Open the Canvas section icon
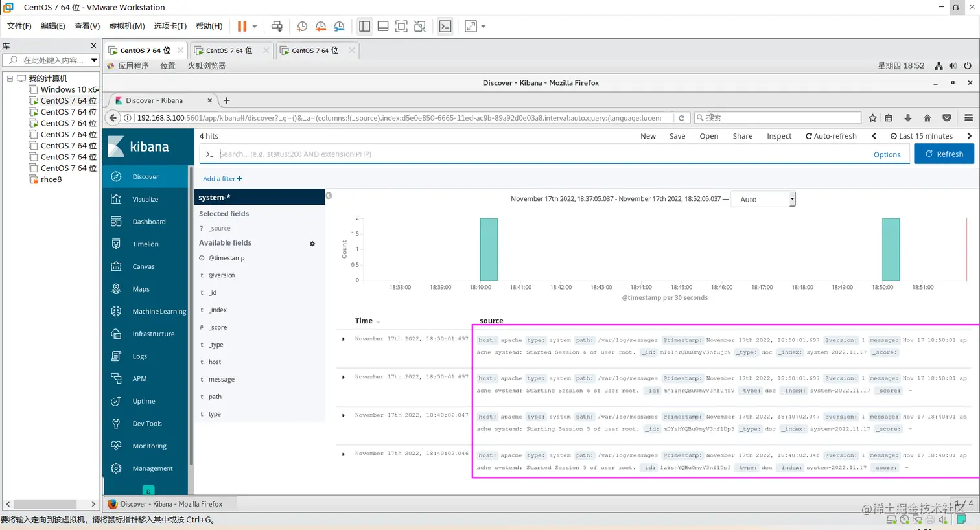 click(116, 266)
